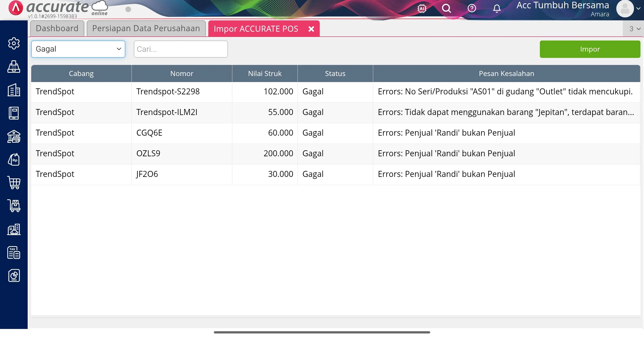Viewport: 644px width, 337px height.
Task: Switch to the Dashboard tab
Action: tap(57, 28)
